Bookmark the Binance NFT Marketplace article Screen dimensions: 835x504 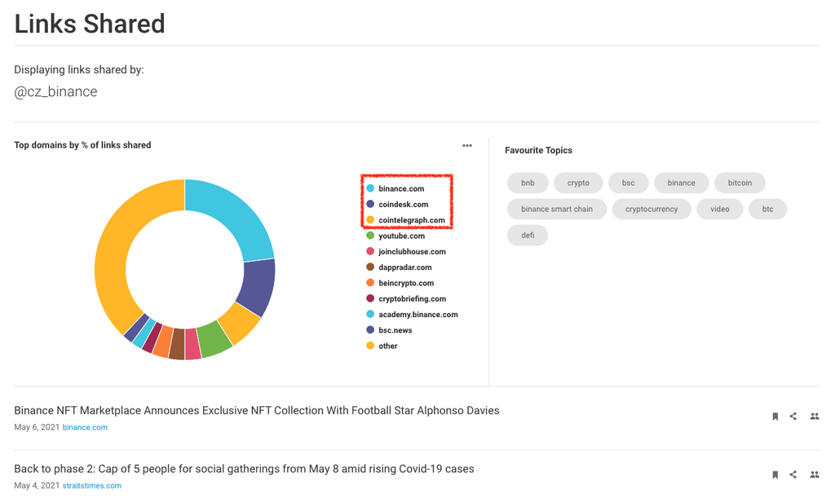[x=775, y=417]
